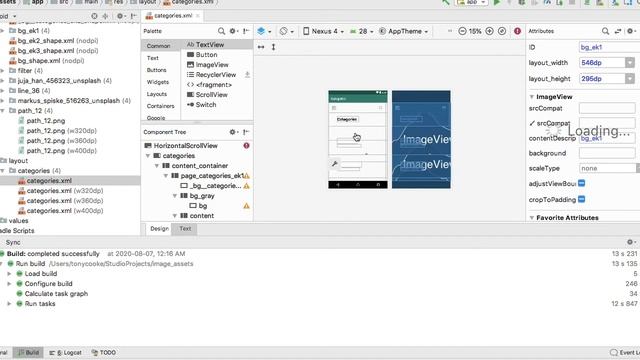Open the TODO tool window
Image resolution: width=640 pixels, height=360 pixels.
coord(104,352)
